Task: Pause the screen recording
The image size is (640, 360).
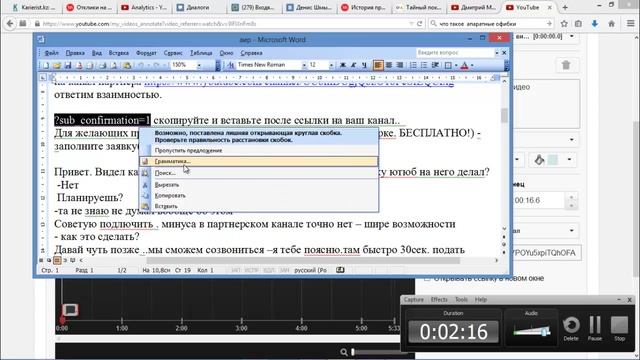Action: [595, 329]
